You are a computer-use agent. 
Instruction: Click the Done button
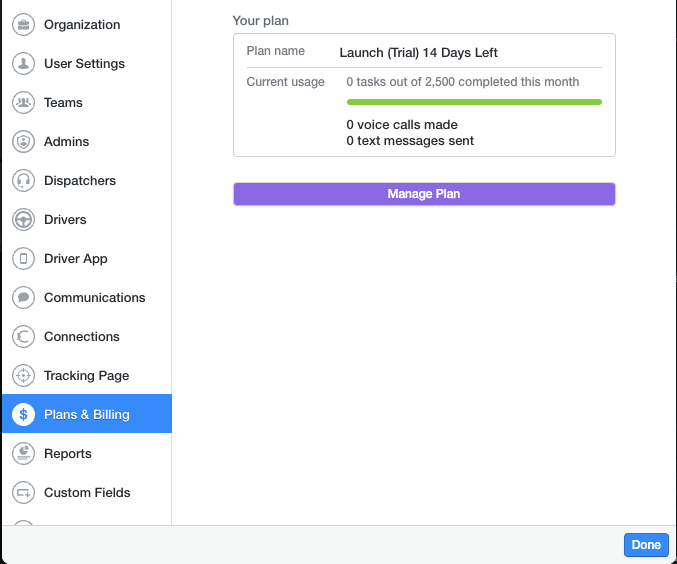tap(646, 545)
